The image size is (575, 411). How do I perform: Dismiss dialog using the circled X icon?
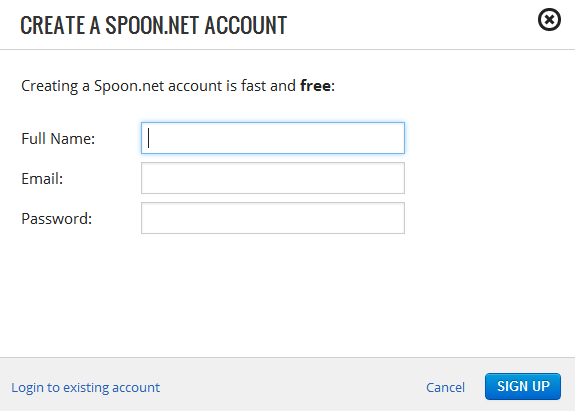coord(549,20)
